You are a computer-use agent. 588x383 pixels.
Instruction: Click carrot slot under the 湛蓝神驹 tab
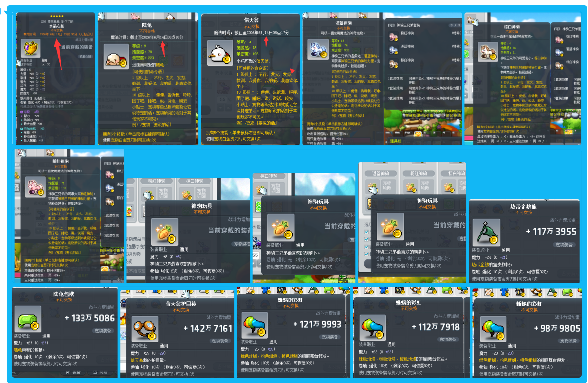pos(373,187)
